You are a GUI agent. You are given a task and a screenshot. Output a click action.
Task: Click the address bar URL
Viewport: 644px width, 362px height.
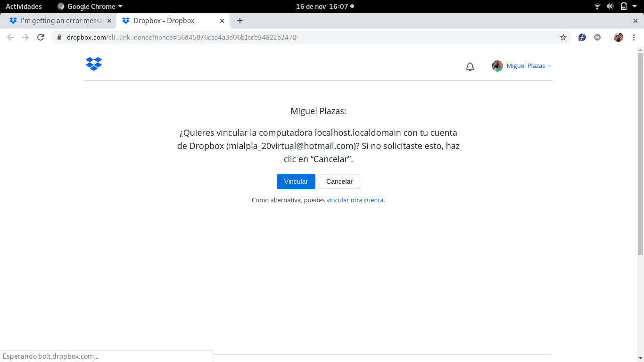[182, 37]
